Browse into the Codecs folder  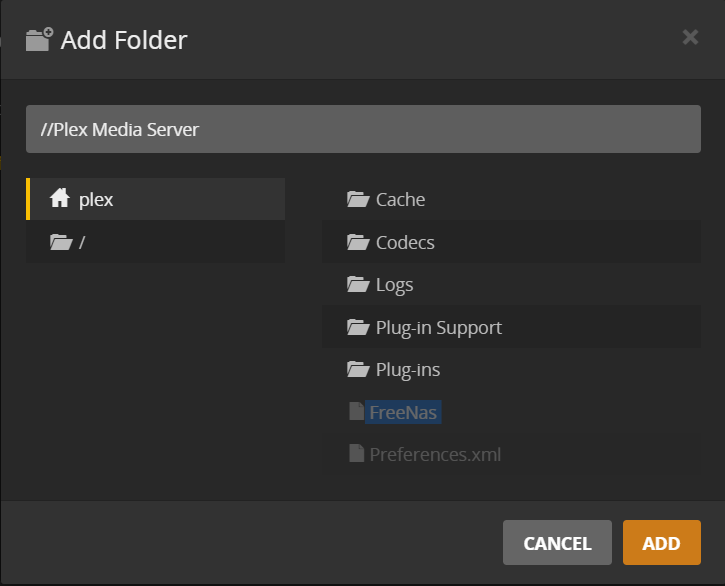coord(405,242)
